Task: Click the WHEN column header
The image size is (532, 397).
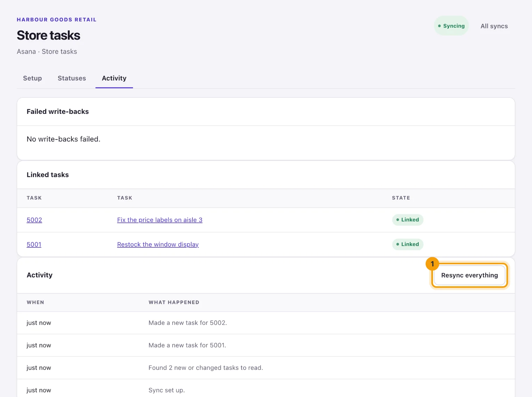Action: pos(35,302)
